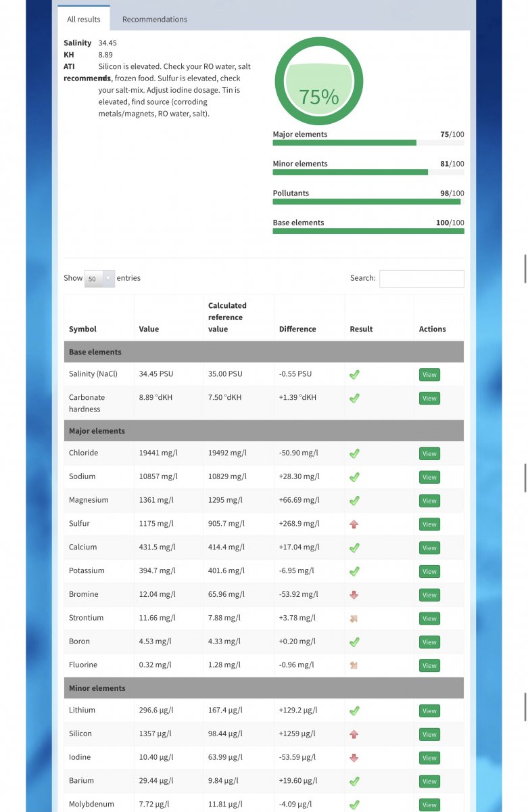528x812 pixels.
Task: Click the red up arrow for Sulfur
Action: (x=354, y=524)
